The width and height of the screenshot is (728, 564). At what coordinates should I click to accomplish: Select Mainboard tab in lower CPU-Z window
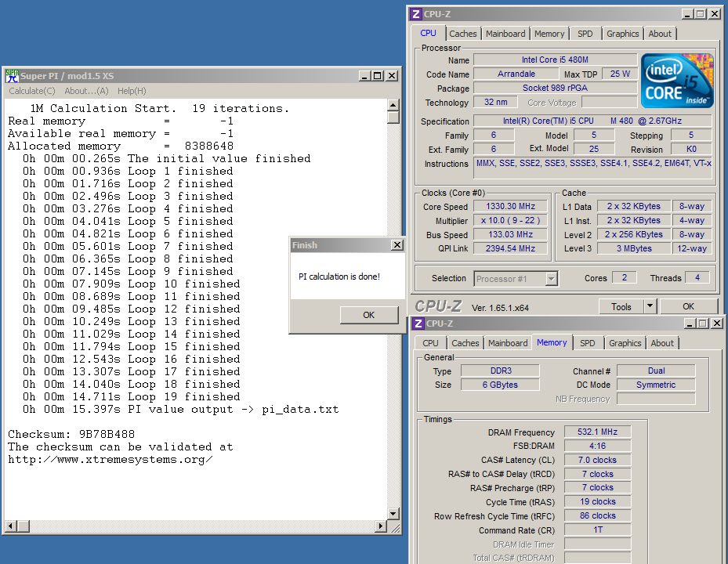click(x=508, y=343)
